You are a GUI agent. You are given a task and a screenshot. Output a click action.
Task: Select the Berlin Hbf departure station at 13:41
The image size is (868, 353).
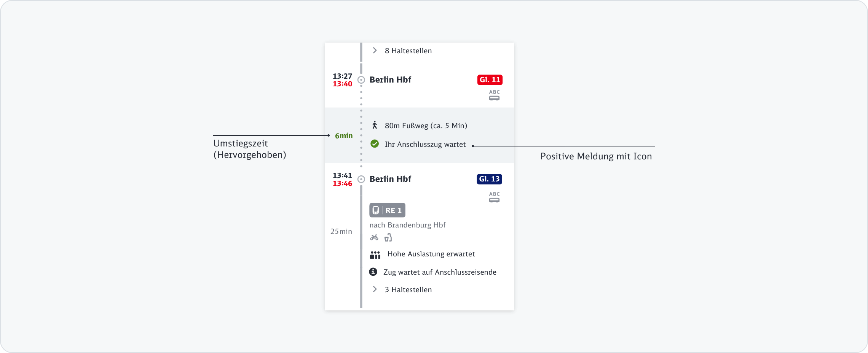(x=390, y=179)
